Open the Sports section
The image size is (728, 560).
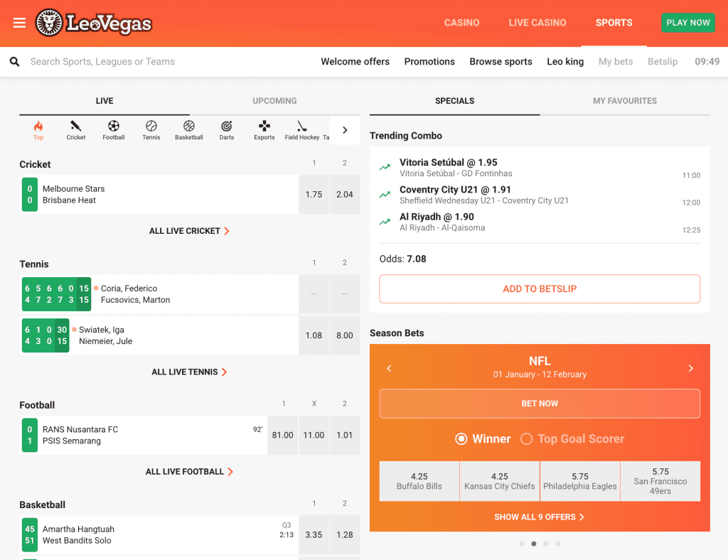(x=614, y=23)
